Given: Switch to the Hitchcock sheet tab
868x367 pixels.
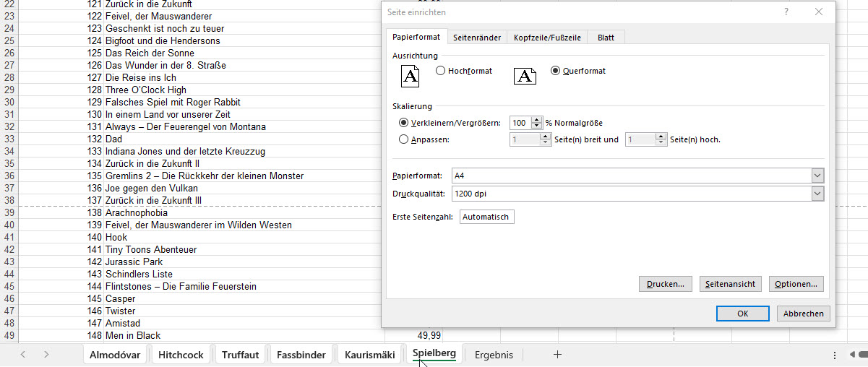Looking at the screenshot, I should tap(181, 355).
